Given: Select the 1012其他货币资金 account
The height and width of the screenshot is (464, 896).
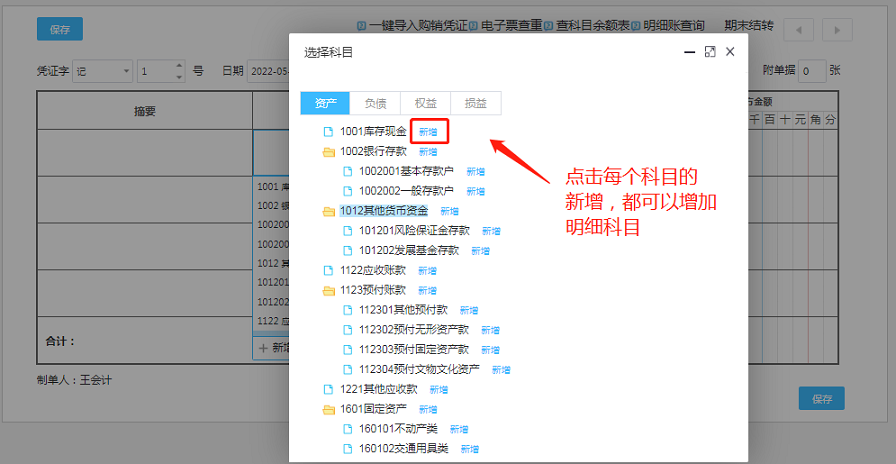Looking at the screenshot, I should 383,211.
